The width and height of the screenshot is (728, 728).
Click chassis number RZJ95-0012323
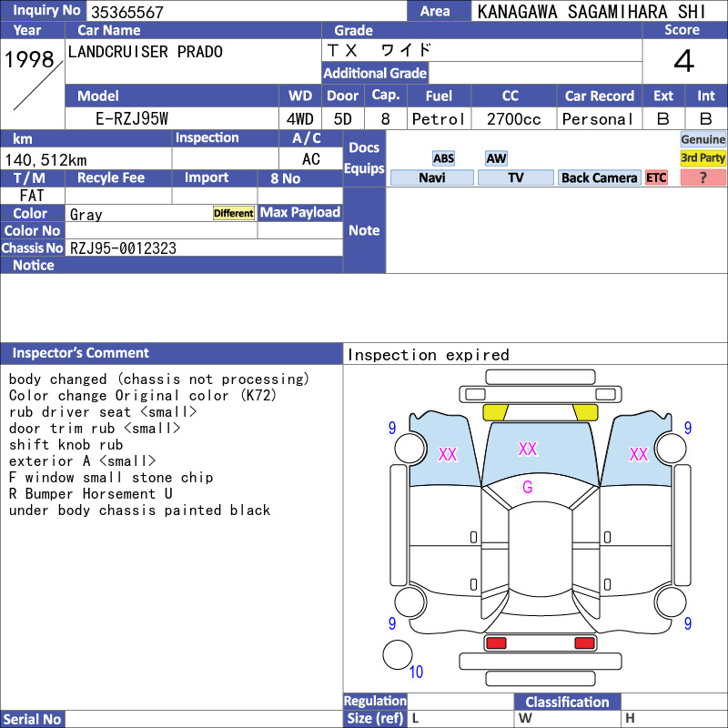(123, 248)
